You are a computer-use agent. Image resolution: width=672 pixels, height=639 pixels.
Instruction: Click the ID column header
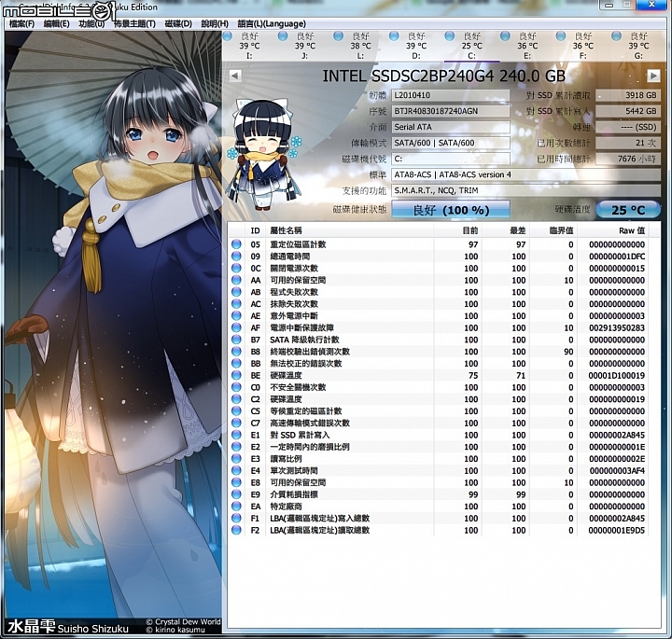click(x=256, y=230)
